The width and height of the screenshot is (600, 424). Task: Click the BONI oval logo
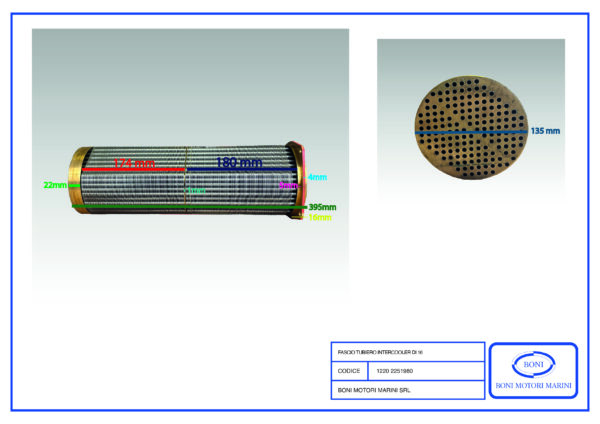click(533, 364)
